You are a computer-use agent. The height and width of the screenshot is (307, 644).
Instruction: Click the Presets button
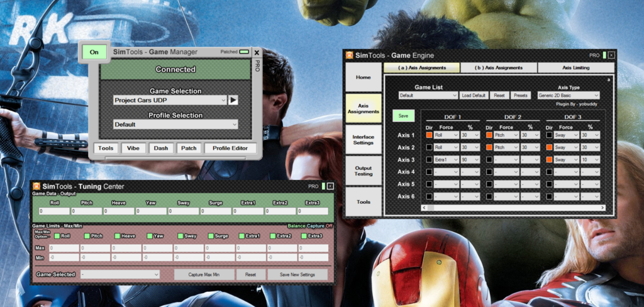(520, 96)
